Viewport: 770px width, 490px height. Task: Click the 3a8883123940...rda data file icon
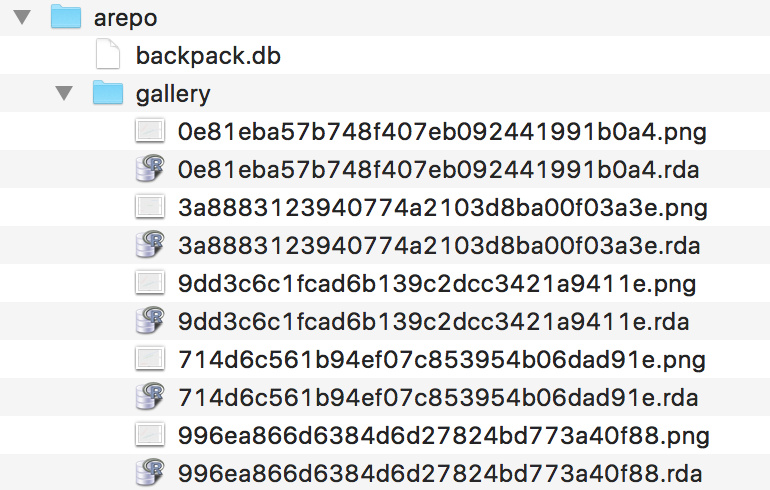[x=149, y=245]
